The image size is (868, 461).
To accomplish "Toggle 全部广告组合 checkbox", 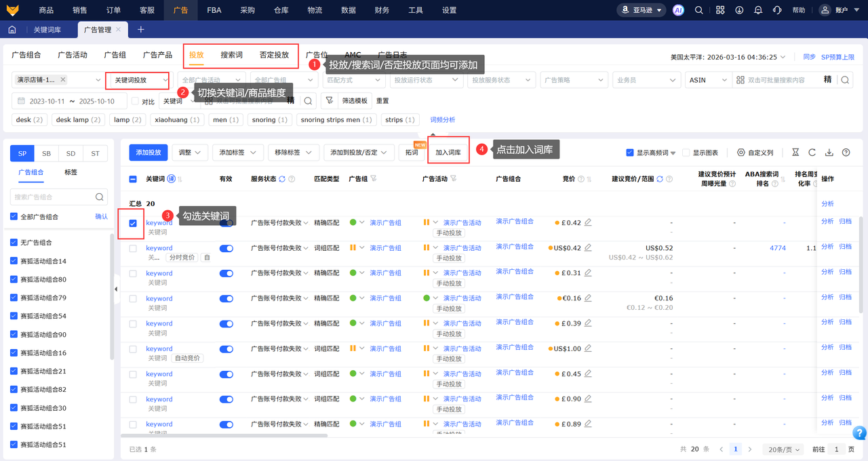I will pyautogui.click(x=14, y=217).
